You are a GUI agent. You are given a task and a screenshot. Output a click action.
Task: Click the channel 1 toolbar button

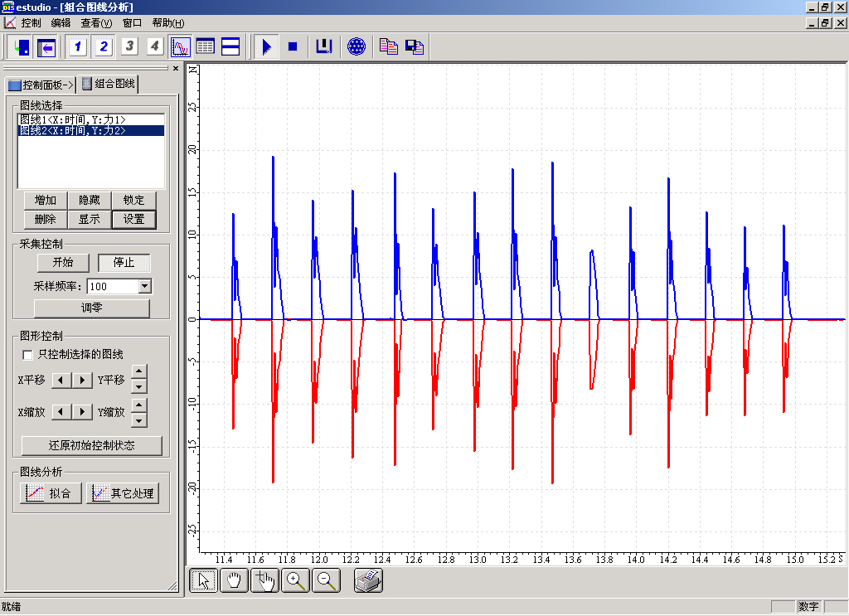click(78, 47)
